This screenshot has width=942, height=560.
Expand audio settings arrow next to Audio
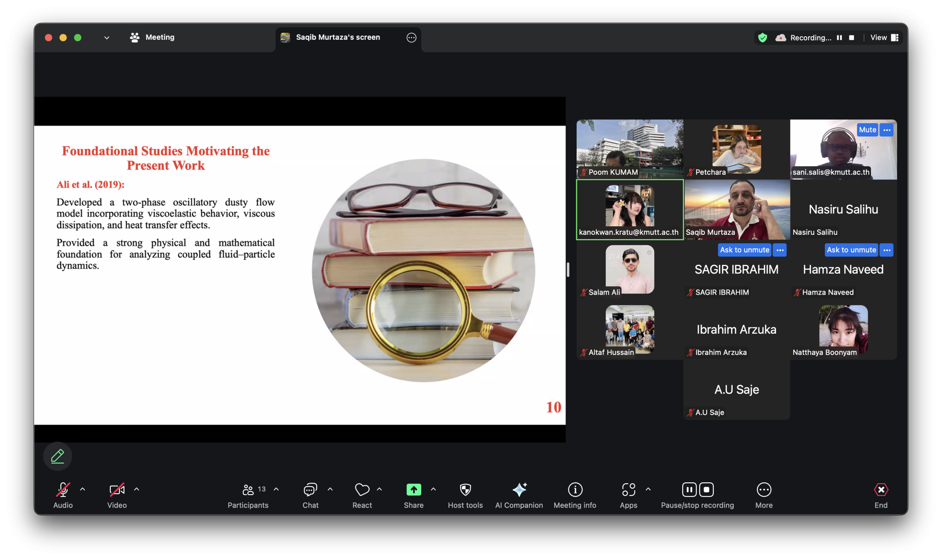point(83,489)
